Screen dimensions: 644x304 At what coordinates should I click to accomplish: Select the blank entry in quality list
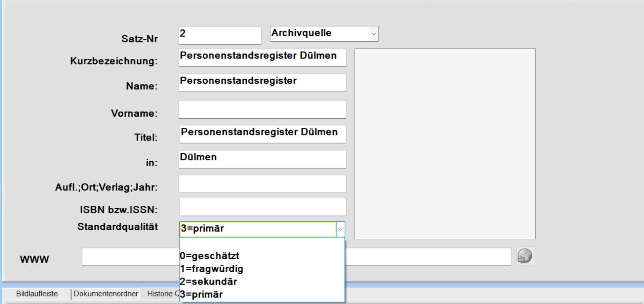(x=262, y=243)
